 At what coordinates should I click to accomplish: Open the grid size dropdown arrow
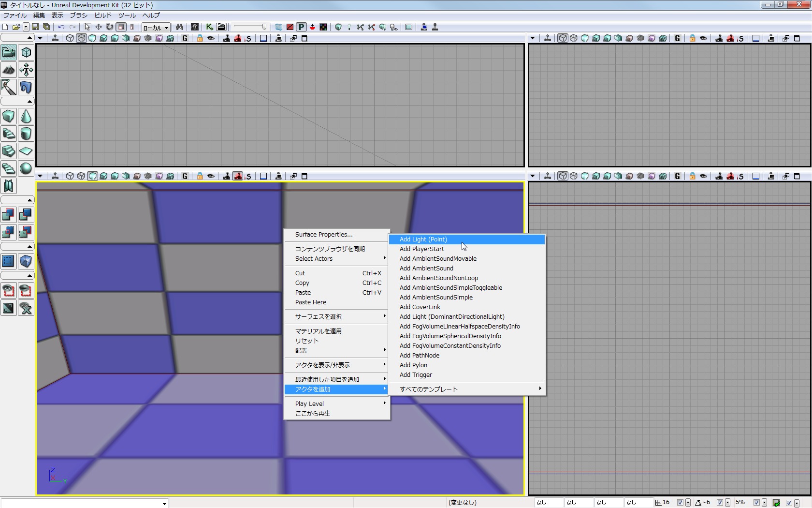[x=688, y=503]
